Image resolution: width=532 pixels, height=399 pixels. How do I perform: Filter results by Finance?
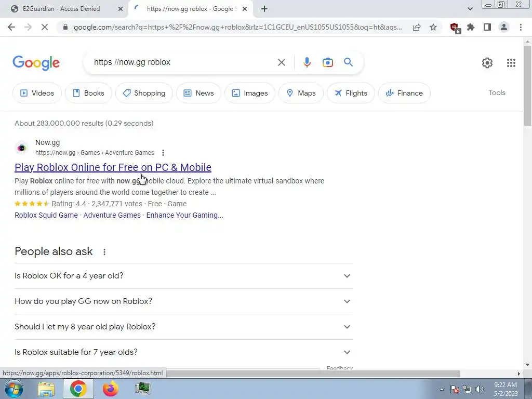tap(404, 93)
